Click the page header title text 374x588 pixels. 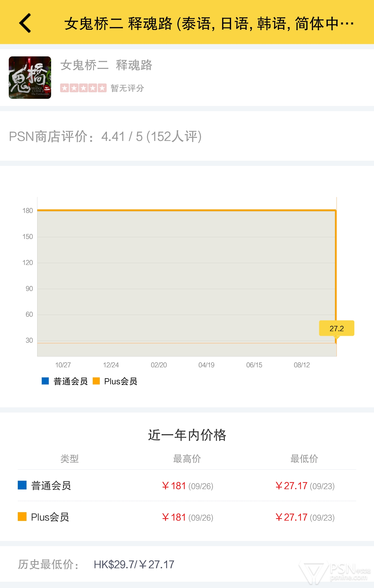209,24
